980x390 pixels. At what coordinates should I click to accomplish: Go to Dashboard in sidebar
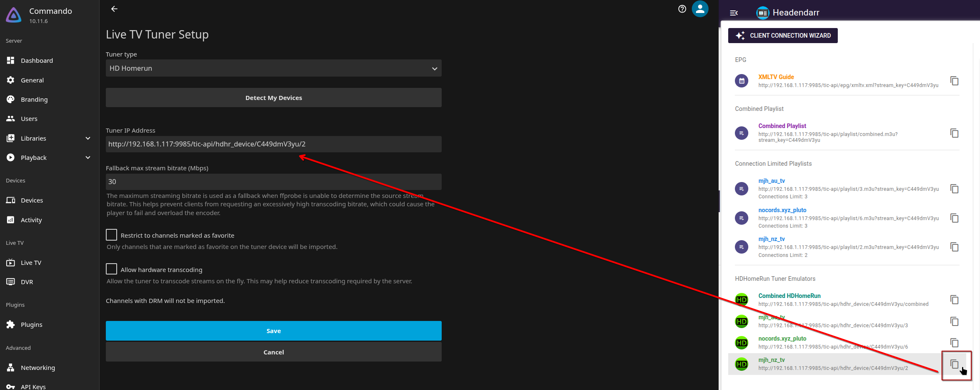[37, 61]
